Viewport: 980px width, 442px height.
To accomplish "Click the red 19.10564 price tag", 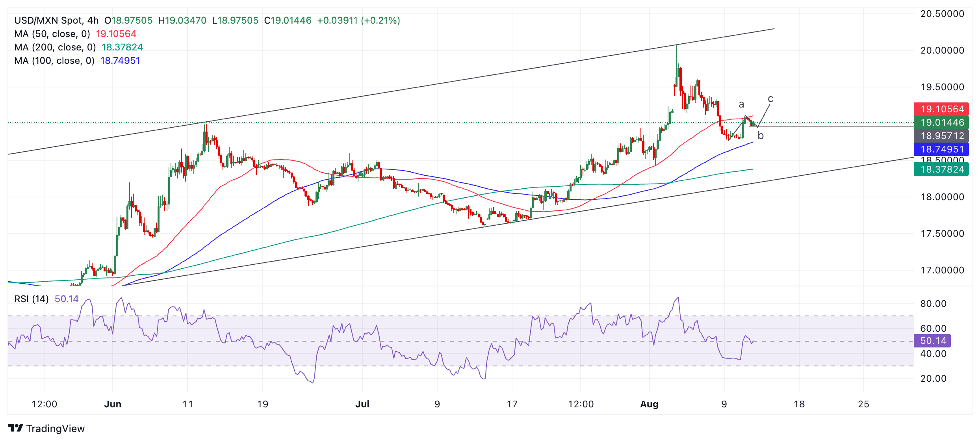I will (941, 109).
